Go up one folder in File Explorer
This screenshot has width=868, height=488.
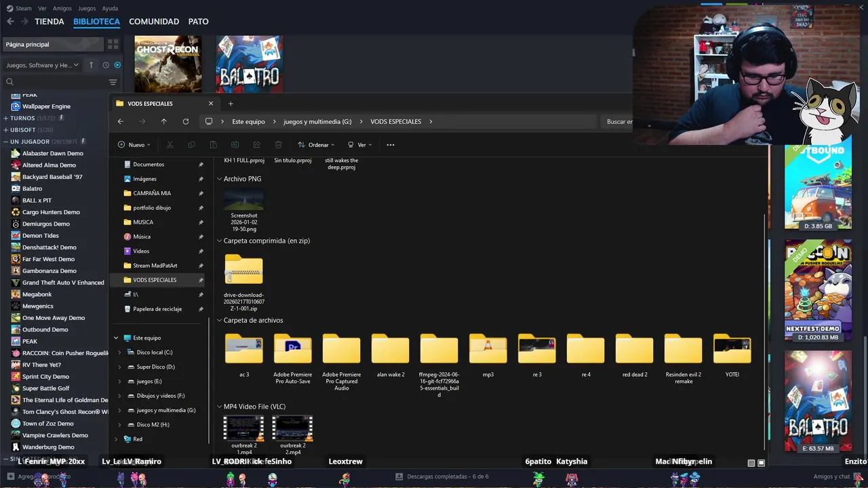click(x=163, y=121)
